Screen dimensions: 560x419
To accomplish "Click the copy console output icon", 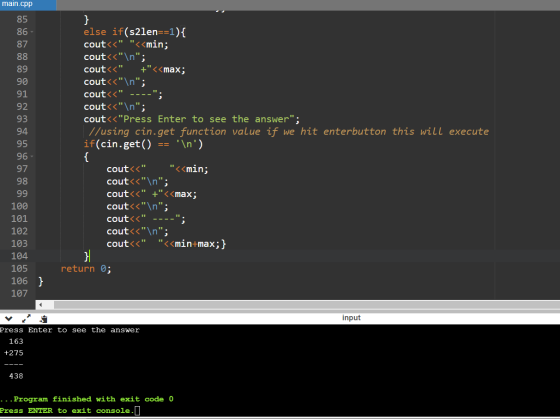I will (x=44, y=319).
